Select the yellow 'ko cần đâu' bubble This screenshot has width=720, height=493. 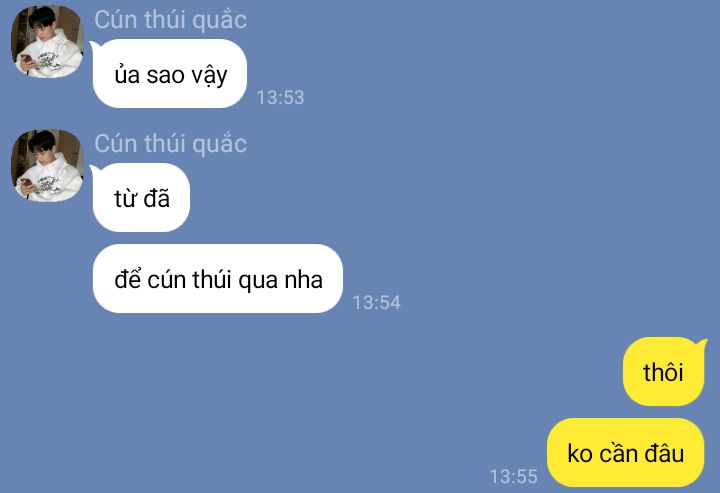click(625, 453)
